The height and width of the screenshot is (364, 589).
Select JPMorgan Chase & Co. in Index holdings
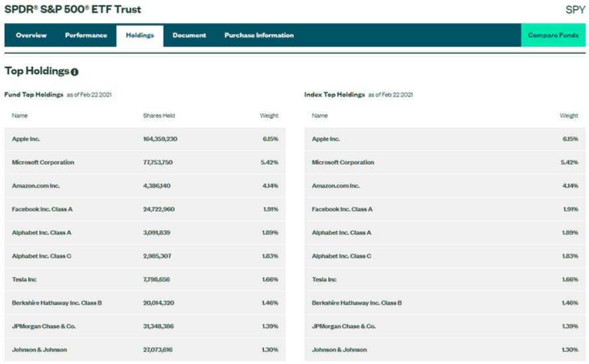(344, 326)
